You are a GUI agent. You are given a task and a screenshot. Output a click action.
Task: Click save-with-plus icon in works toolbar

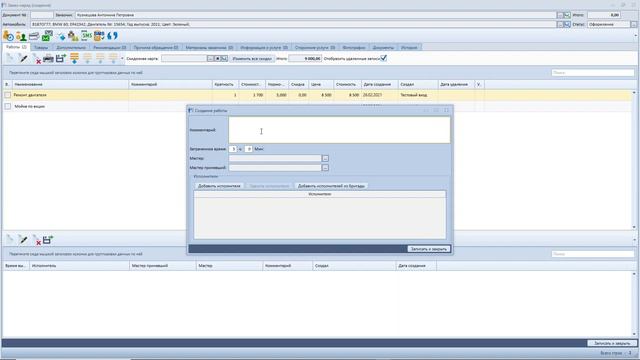(61, 59)
